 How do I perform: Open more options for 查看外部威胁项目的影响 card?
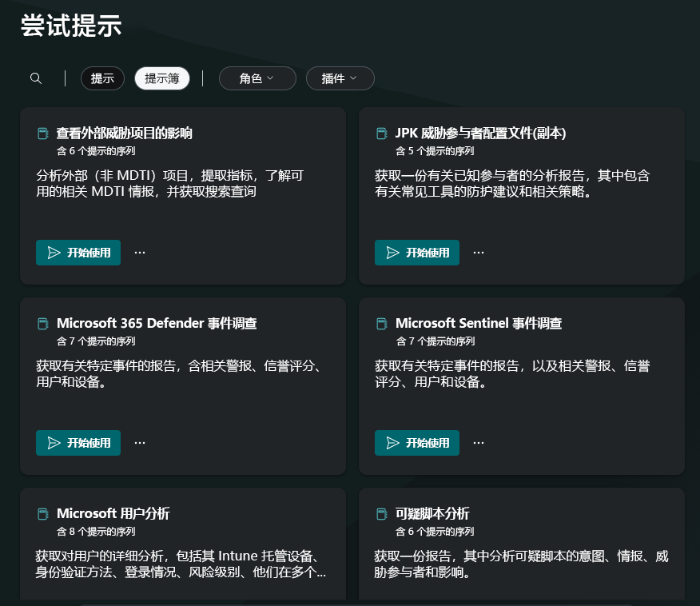140,253
